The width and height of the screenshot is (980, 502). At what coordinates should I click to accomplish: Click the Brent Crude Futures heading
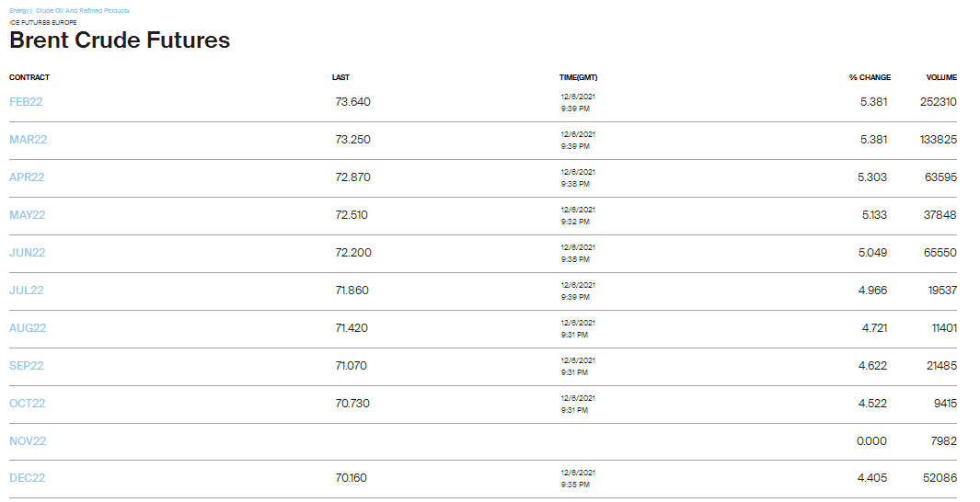coord(120,40)
